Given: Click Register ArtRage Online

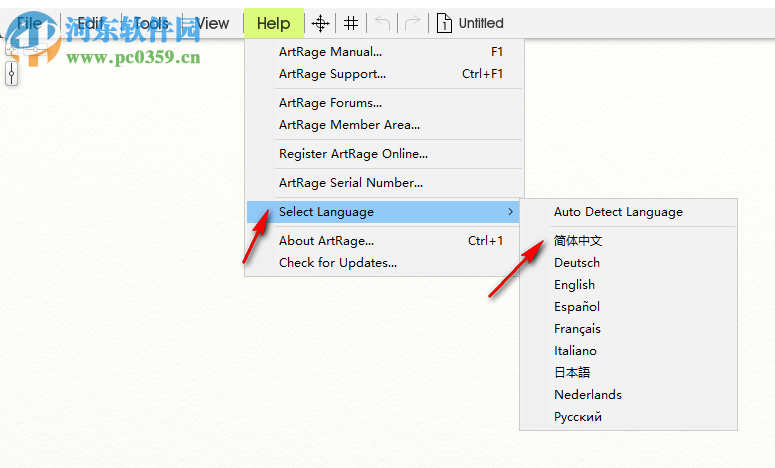Looking at the screenshot, I should (x=384, y=154).
